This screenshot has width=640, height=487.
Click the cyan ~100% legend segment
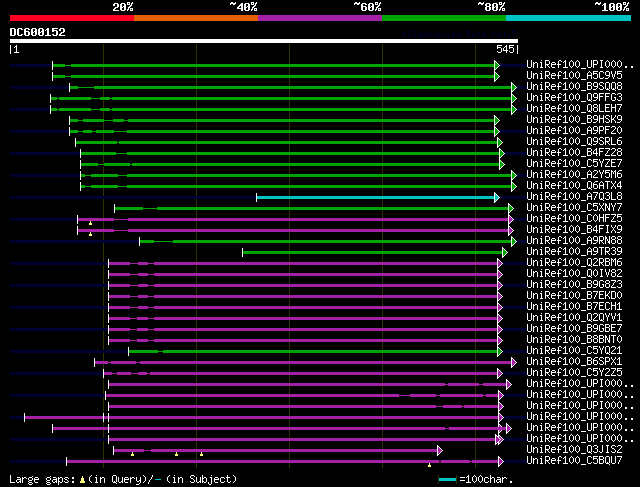coord(567,17)
